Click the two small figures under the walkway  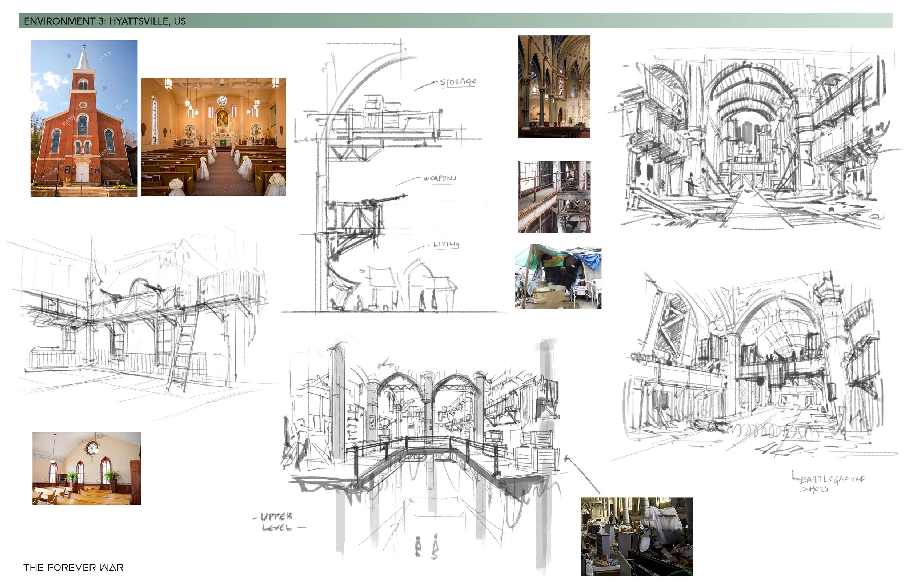click(x=427, y=546)
